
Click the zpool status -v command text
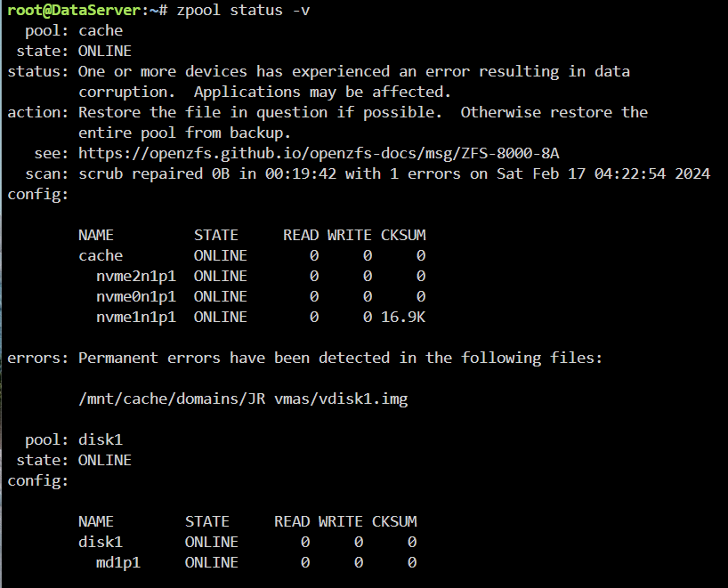point(243,10)
